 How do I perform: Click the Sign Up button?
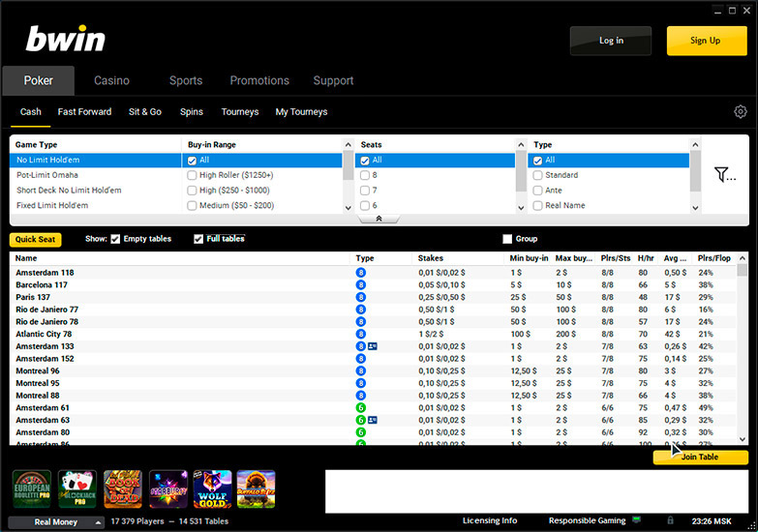pos(707,41)
